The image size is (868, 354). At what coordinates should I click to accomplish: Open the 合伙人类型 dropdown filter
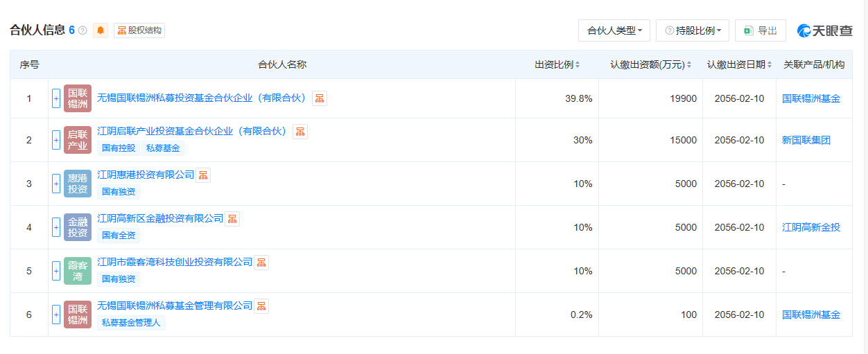click(x=614, y=30)
